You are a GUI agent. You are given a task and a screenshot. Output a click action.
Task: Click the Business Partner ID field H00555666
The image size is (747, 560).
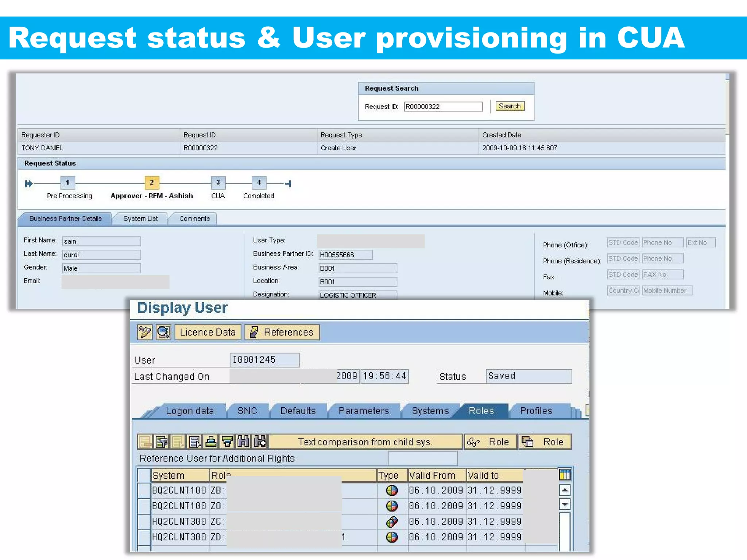pyautogui.click(x=345, y=255)
